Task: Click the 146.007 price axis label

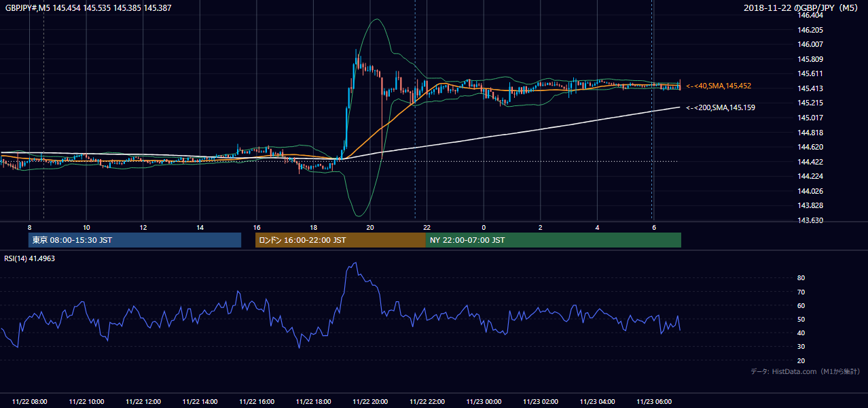Action: [x=811, y=44]
